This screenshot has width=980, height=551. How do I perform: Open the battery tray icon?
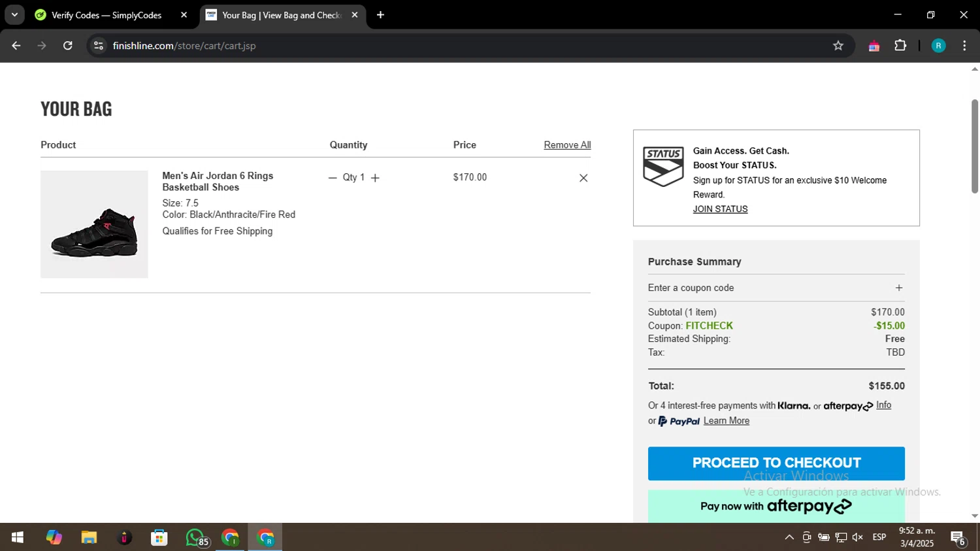(824, 537)
